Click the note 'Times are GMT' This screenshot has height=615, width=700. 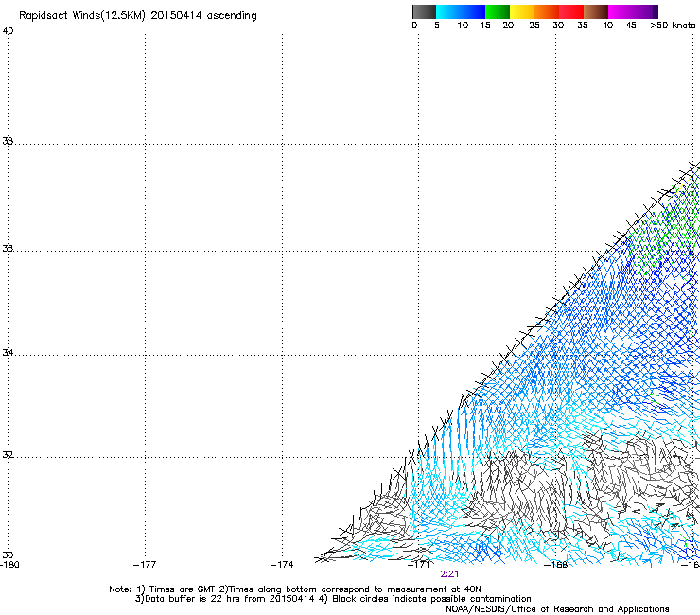183,589
